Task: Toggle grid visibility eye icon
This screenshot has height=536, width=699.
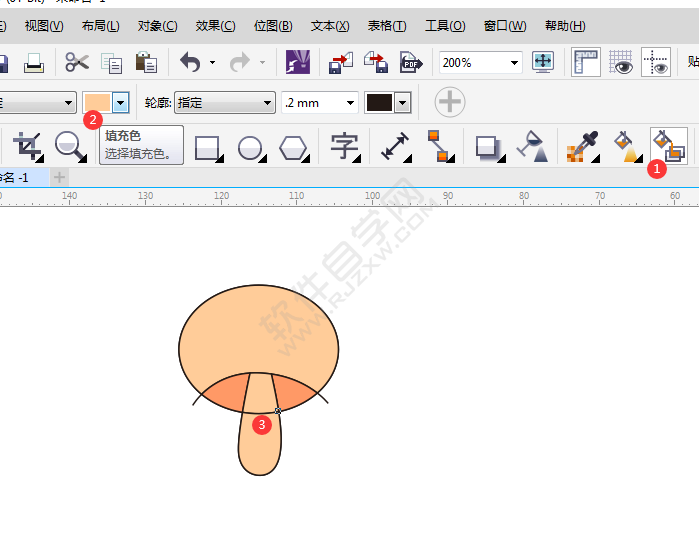Action: (x=621, y=62)
